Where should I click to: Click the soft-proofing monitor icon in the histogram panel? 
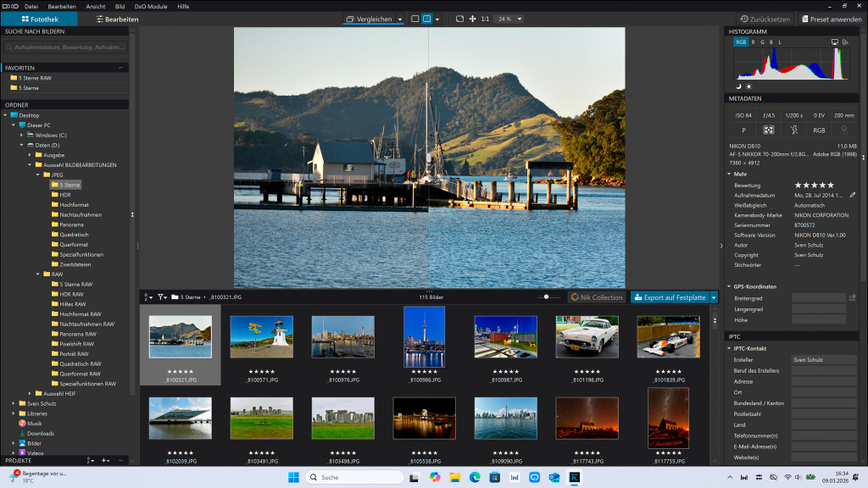[x=835, y=42]
